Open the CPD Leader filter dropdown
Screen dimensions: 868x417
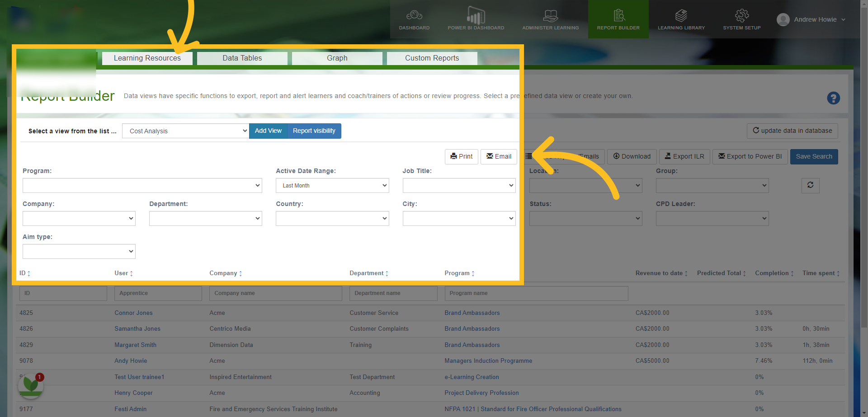pos(712,218)
